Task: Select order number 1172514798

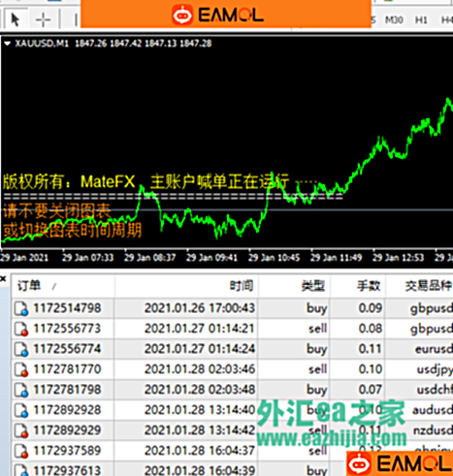Action: click(x=67, y=308)
